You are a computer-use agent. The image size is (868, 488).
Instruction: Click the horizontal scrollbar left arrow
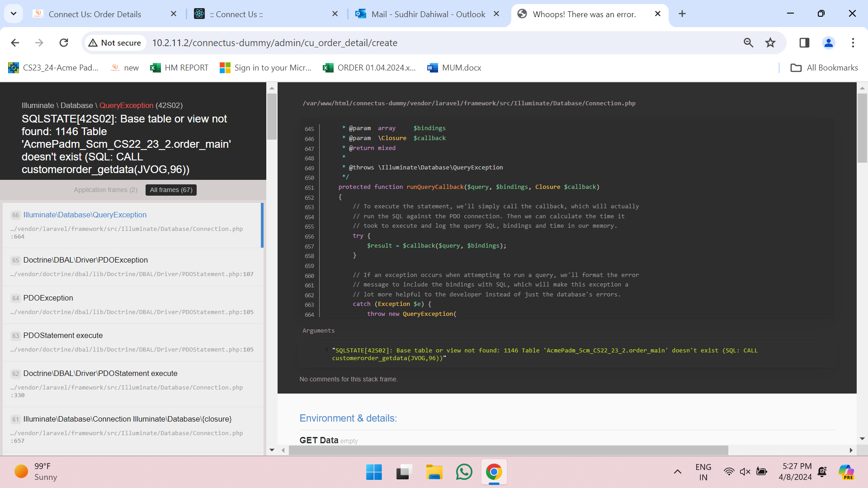[283, 450]
